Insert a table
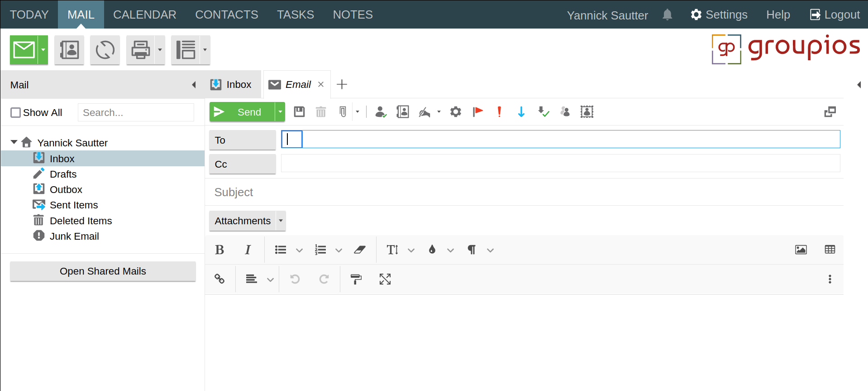868x391 pixels. (830, 250)
